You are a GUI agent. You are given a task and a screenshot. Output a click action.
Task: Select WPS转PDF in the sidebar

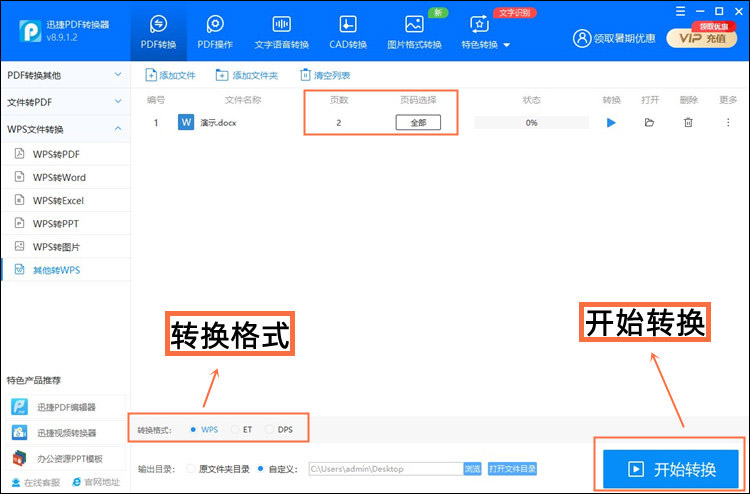pyautogui.click(x=65, y=154)
